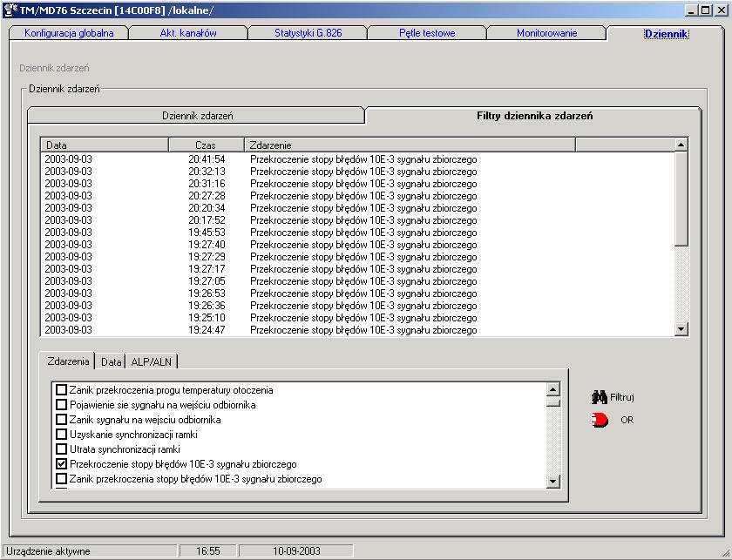This screenshot has width=732, height=560.
Task: Select log entry at 19:24:47
Action: point(357,329)
